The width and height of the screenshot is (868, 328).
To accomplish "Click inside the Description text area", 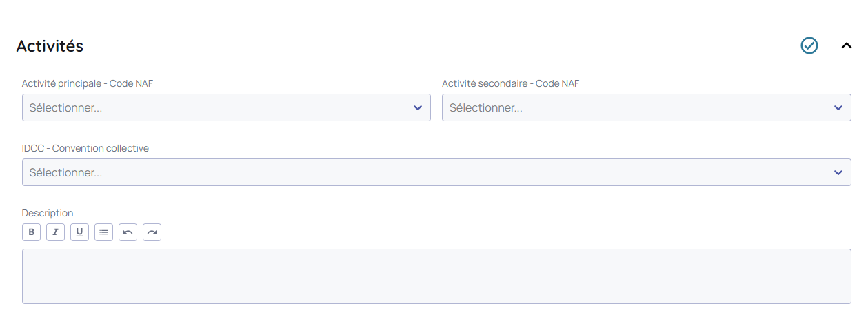I will 436,276.
